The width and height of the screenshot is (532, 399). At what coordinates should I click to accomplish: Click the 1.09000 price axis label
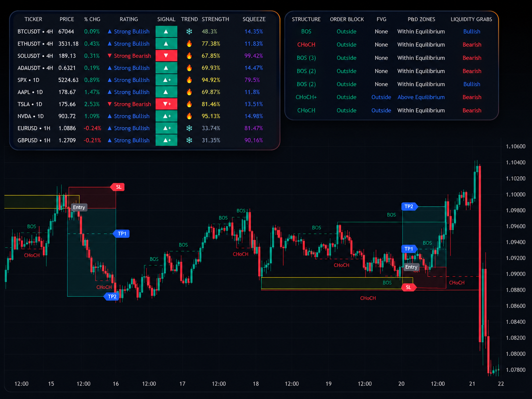click(x=515, y=274)
